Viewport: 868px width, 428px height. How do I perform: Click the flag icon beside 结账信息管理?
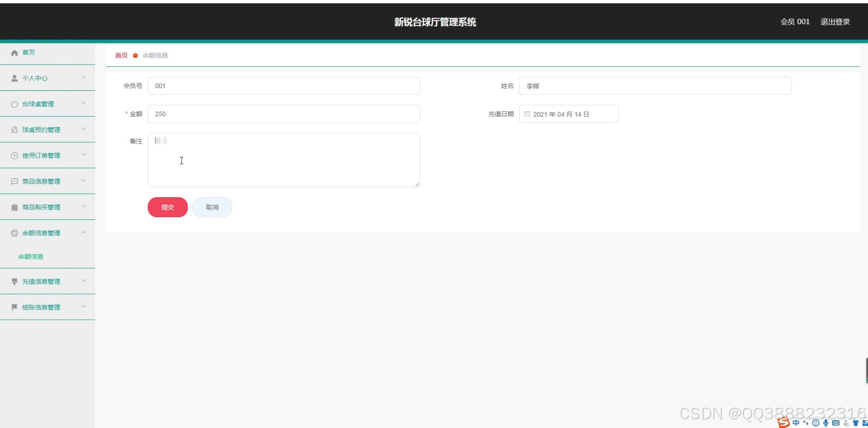[14, 307]
